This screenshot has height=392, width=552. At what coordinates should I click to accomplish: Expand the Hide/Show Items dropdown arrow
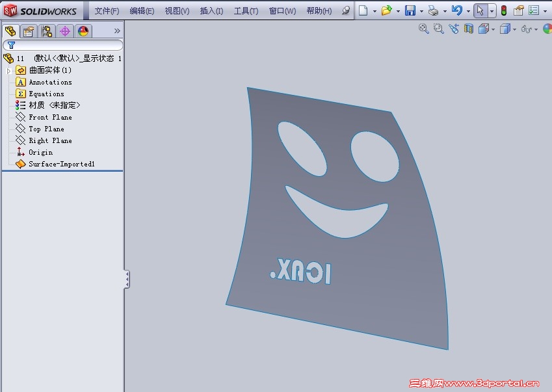[536, 29]
